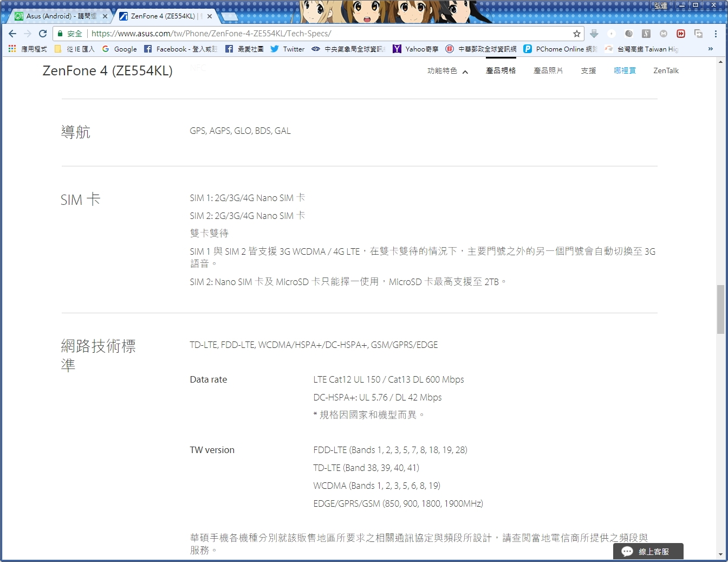Click the EDGE/GPRS/GSM frequencies line
This screenshot has height=562, width=728.
398,503
